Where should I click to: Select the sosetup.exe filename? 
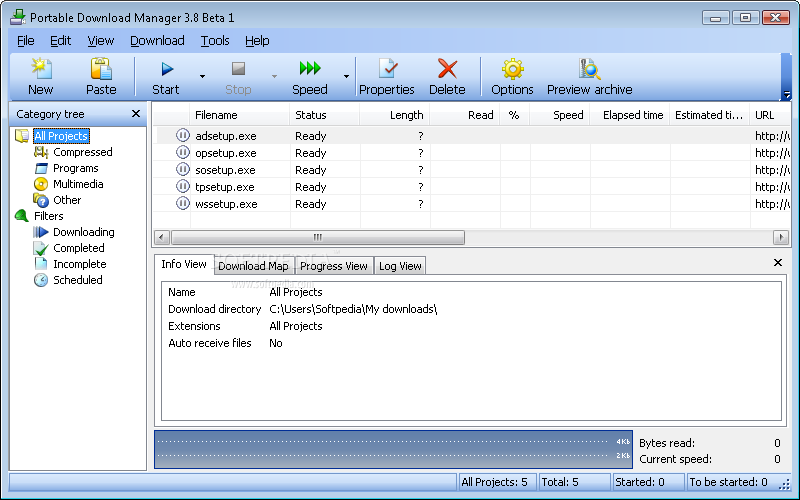tap(225, 170)
